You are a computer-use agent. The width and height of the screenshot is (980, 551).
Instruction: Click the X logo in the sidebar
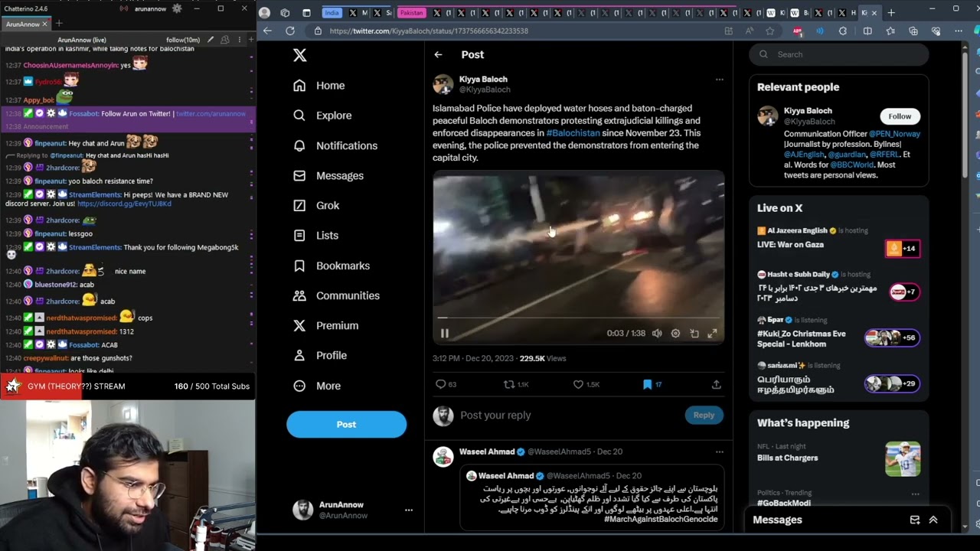tap(299, 55)
